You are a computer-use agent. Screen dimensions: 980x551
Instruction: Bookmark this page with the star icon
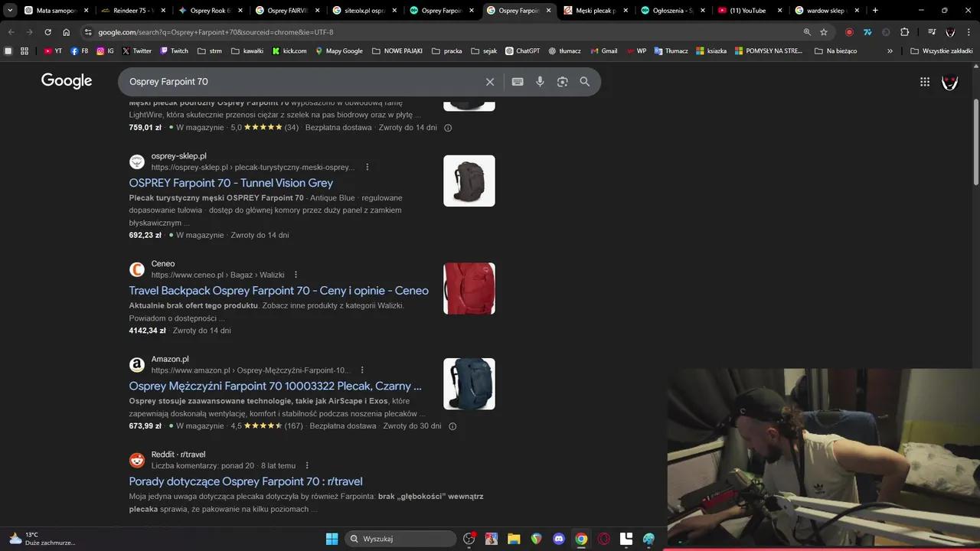(824, 32)
